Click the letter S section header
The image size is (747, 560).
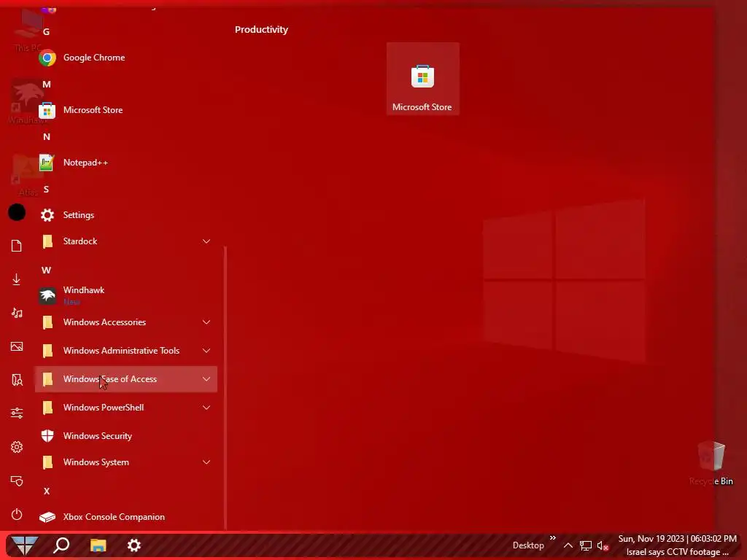coord(46,189)
